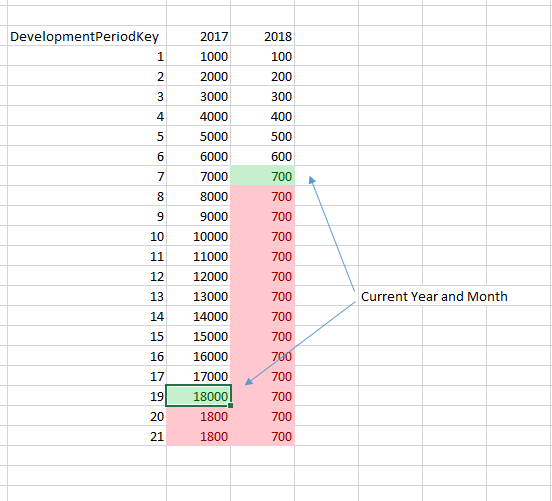The height and width of the screenshot is (501, 552).
Task: Click the period key cell with value 4
Action: pos(87,116)
